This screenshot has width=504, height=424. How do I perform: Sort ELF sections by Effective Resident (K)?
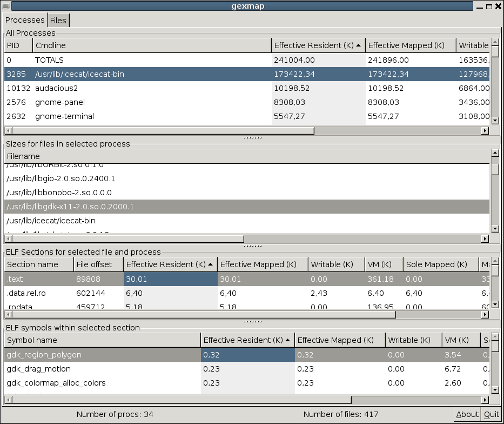coord(170,264)
